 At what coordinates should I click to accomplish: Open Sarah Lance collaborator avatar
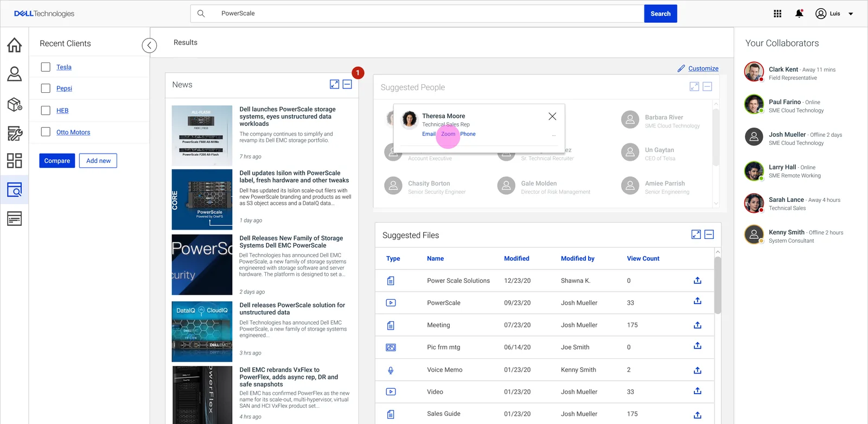pos(754,203)
